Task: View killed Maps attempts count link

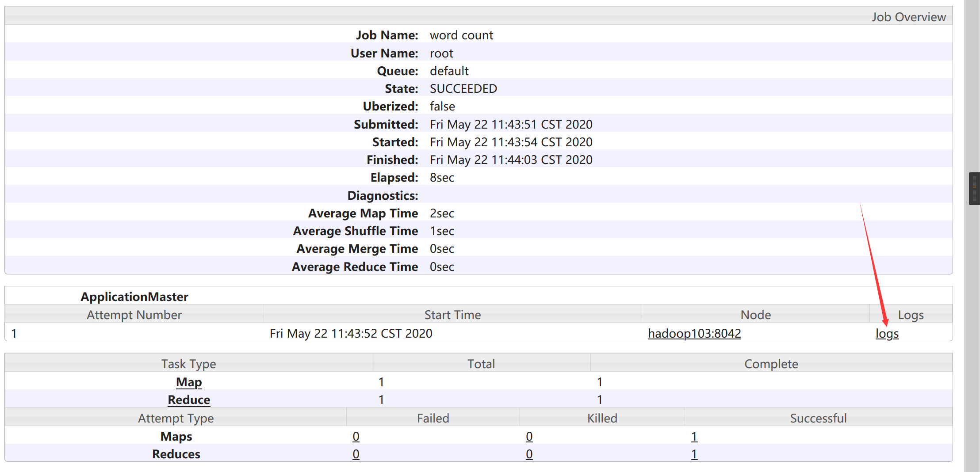Action: (x=529, y=436)
